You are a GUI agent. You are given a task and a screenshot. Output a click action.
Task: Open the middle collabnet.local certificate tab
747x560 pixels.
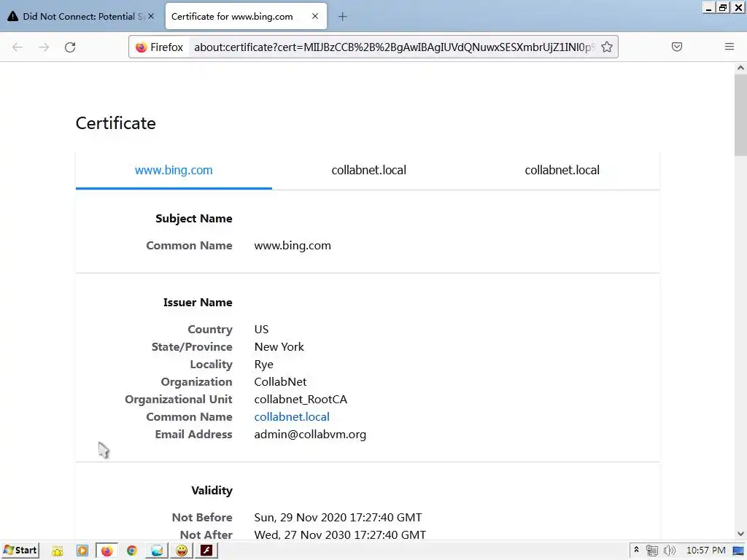pos(368,170)
